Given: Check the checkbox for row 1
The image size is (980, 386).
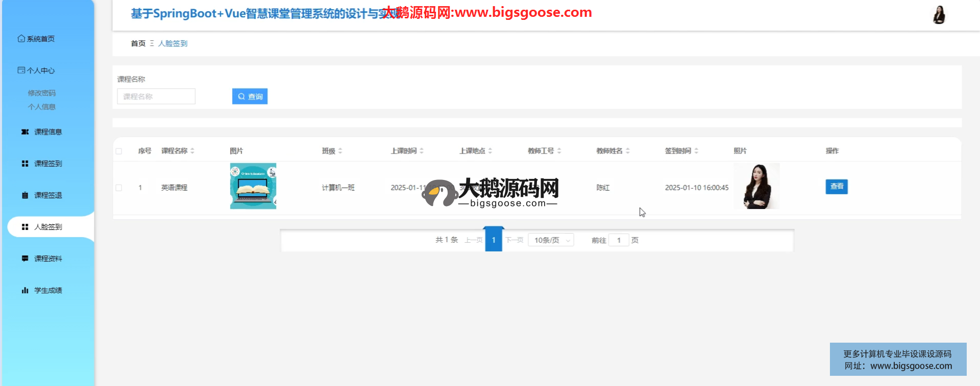Looking at the screenshot, I should [x=119, y=188].
